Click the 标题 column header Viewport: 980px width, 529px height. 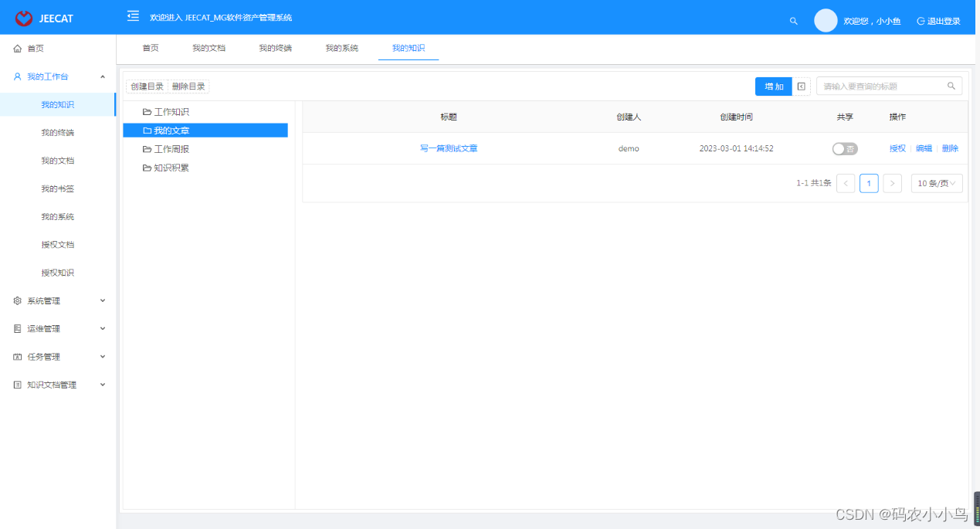(x=449, y=117)
